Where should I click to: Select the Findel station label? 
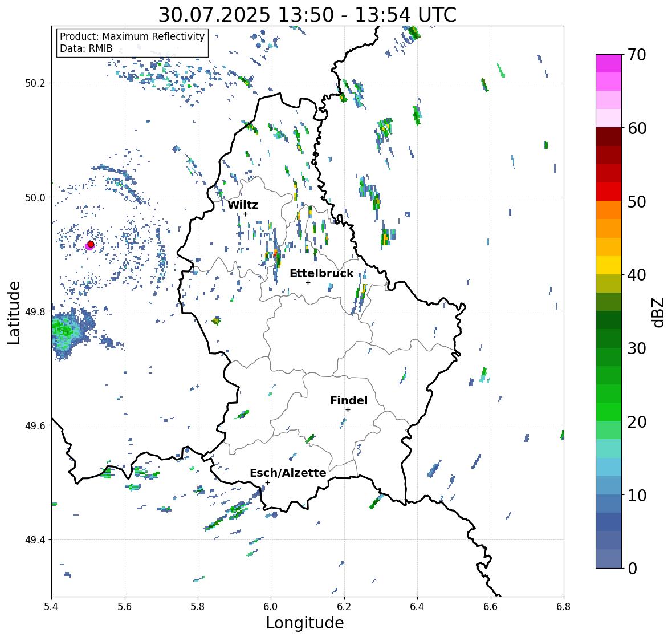coord(348,400)
